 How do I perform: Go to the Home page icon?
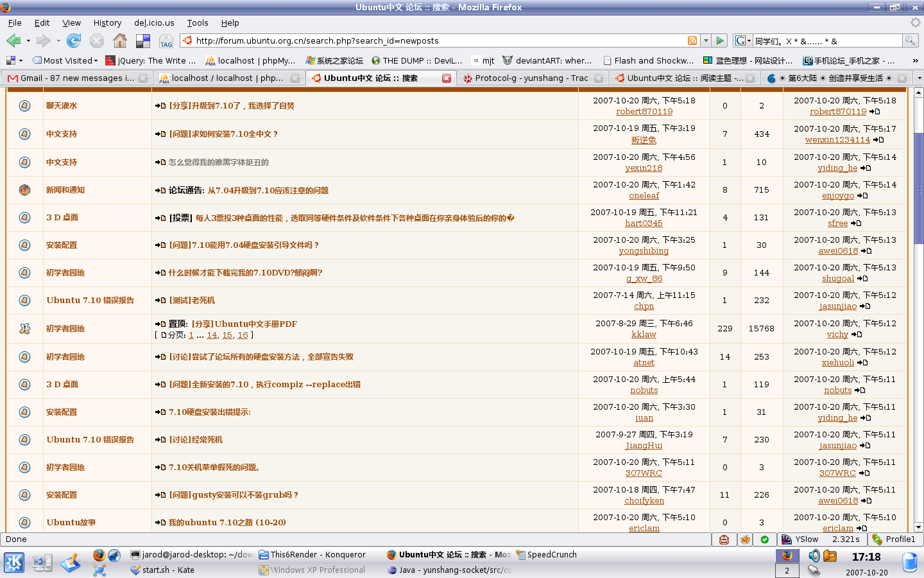pos(120,41)
